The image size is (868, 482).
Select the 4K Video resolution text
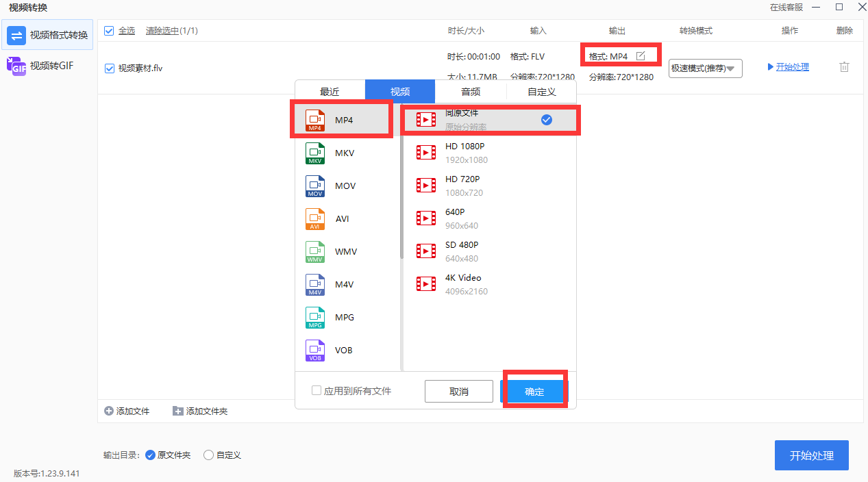click(x=463, y=278)
